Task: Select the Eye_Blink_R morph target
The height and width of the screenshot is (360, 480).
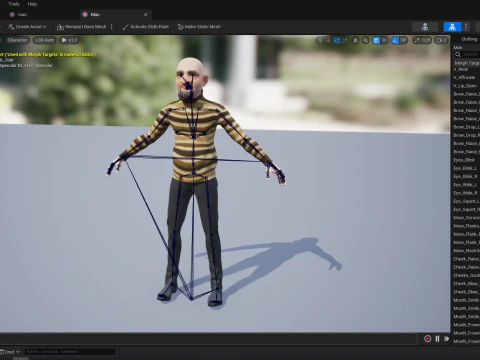Action: tap(466, 176)
